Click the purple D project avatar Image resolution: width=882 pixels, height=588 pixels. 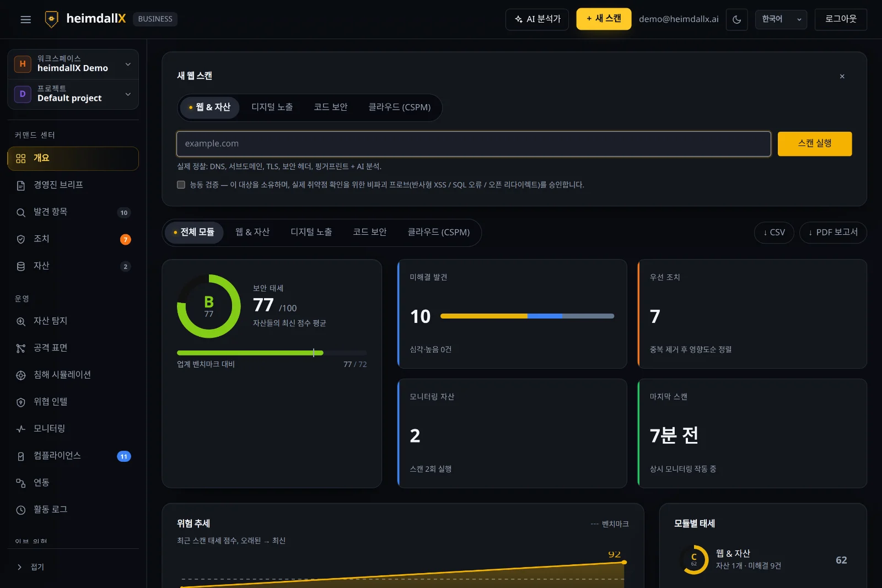click(x=23, y=94)
